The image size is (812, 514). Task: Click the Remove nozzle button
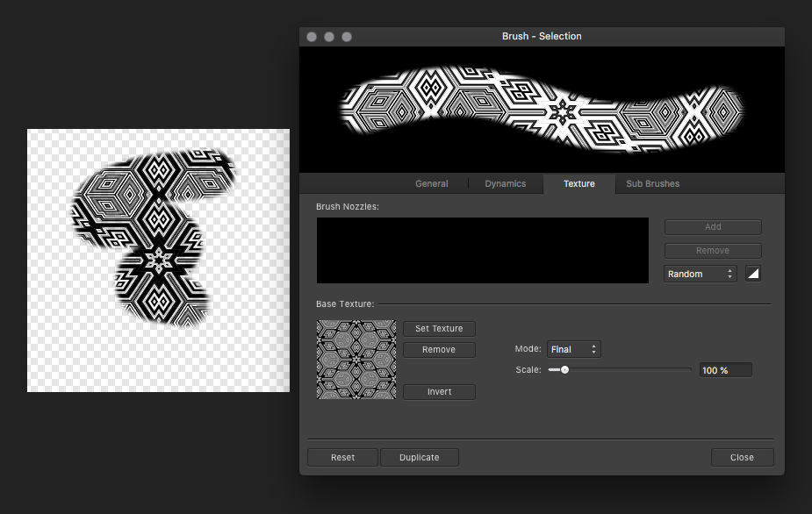tap(712, 250)
